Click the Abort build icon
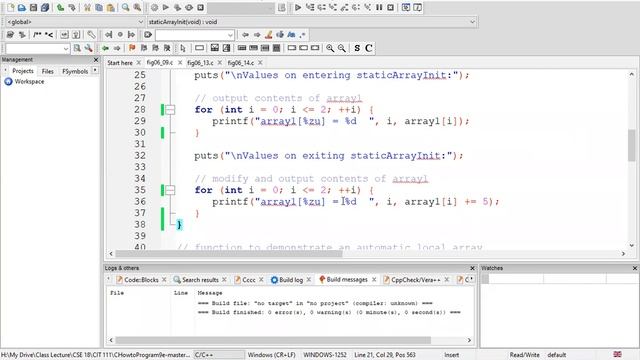 200,7
